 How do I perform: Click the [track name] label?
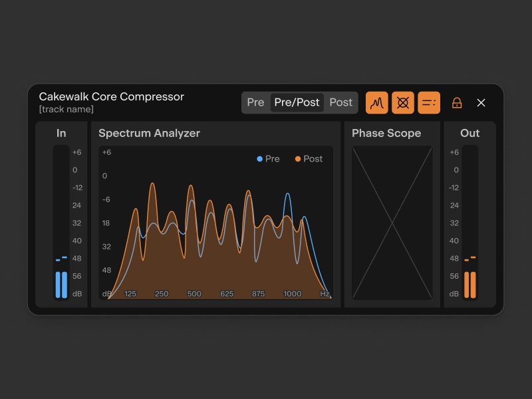click(x=66, y=109)
